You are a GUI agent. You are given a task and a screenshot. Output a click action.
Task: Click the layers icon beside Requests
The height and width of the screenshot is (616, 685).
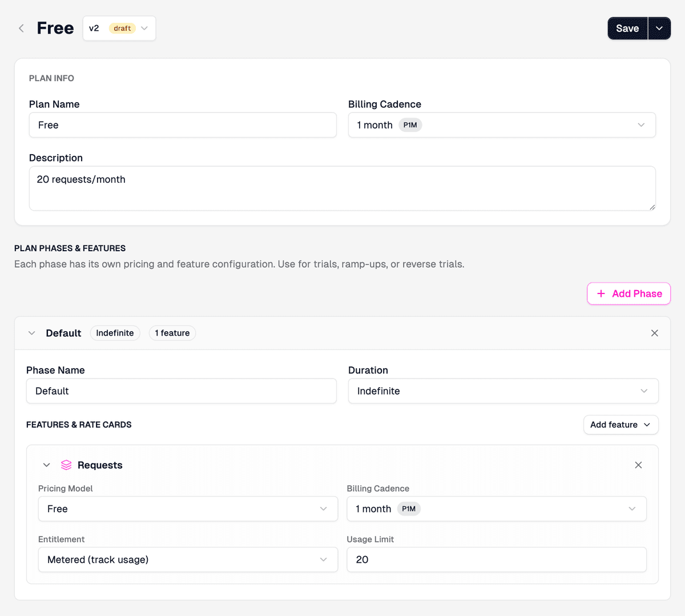coord(66,465)
